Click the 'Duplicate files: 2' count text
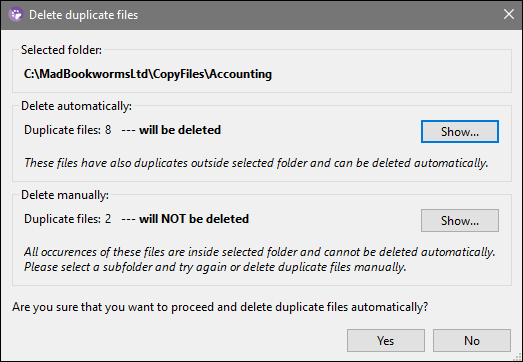The image size is (523, 362). [x=68, y=219]
